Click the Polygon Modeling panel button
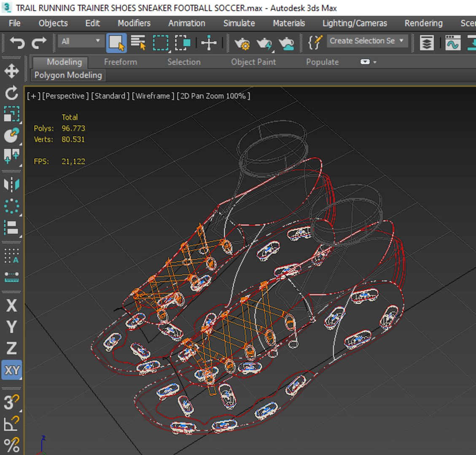 point(68,75)
